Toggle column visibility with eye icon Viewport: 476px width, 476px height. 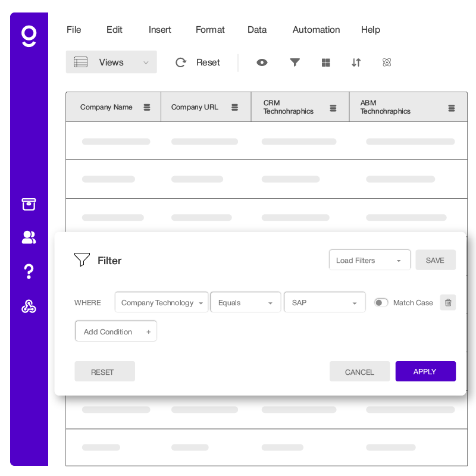point(262,62)
